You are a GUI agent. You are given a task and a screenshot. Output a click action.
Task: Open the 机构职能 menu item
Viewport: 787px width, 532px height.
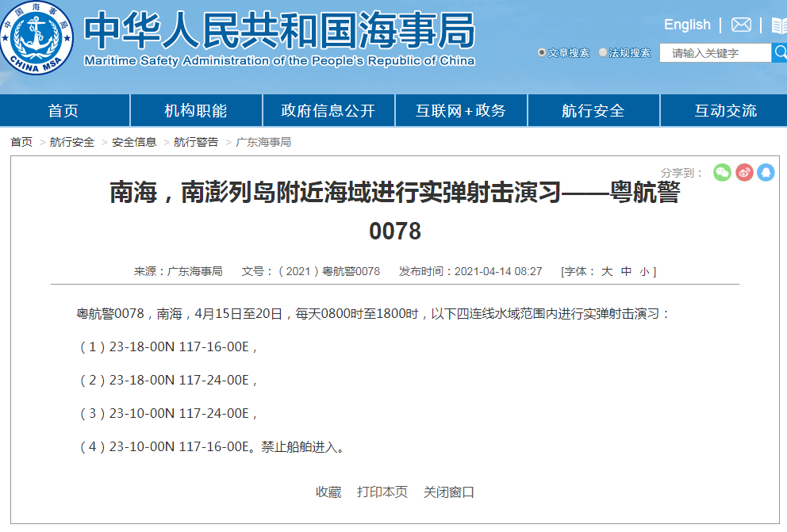(x=197, y=110)
